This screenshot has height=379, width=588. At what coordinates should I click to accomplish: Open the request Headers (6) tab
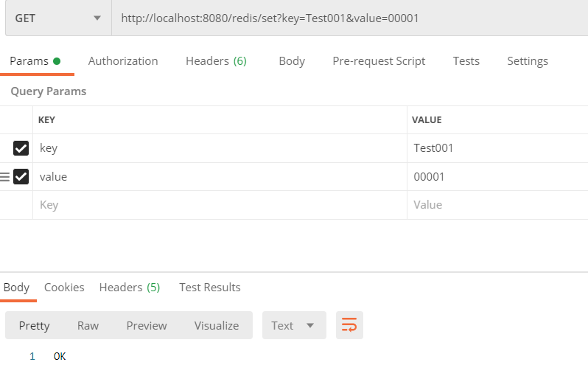coord(217,61)
